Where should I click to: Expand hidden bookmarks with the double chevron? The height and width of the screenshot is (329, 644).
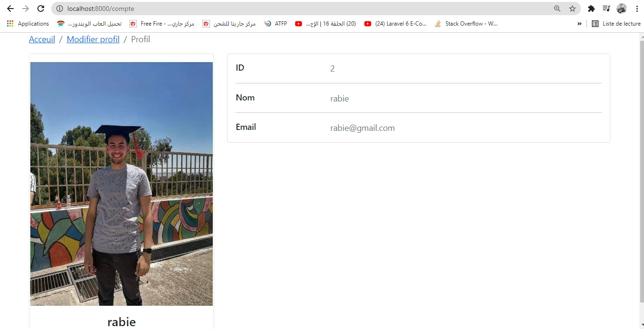(579, 24)
